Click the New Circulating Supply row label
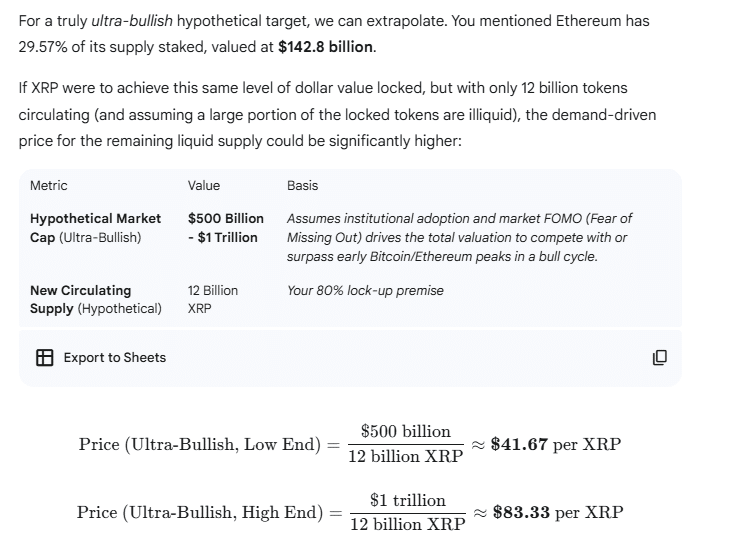The width and height of the screenshot is (747, 545). [x=95, y=299]
